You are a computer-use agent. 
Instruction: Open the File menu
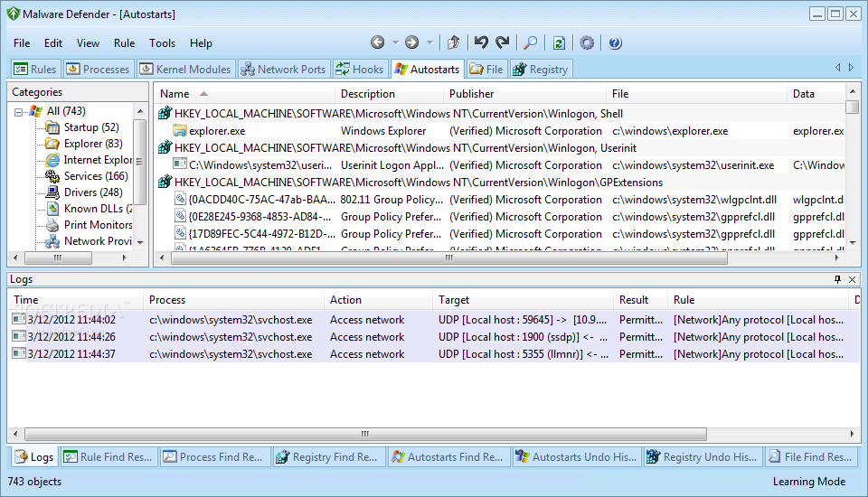22,43
